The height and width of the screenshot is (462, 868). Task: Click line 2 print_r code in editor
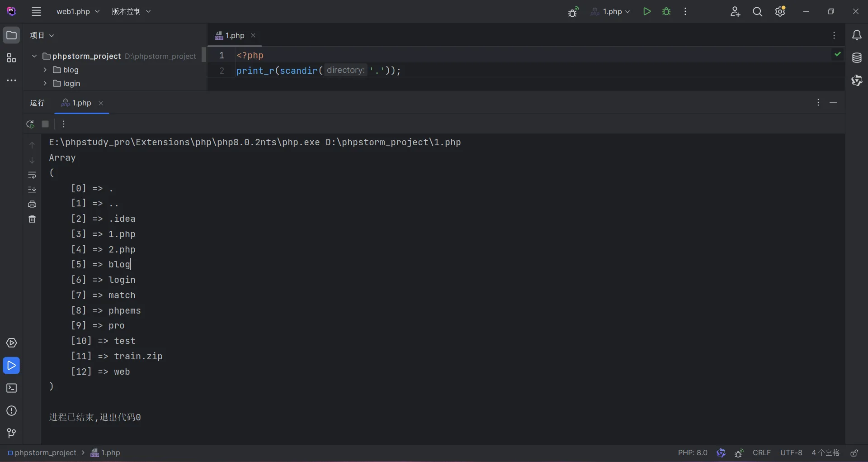tap(318, 71)
